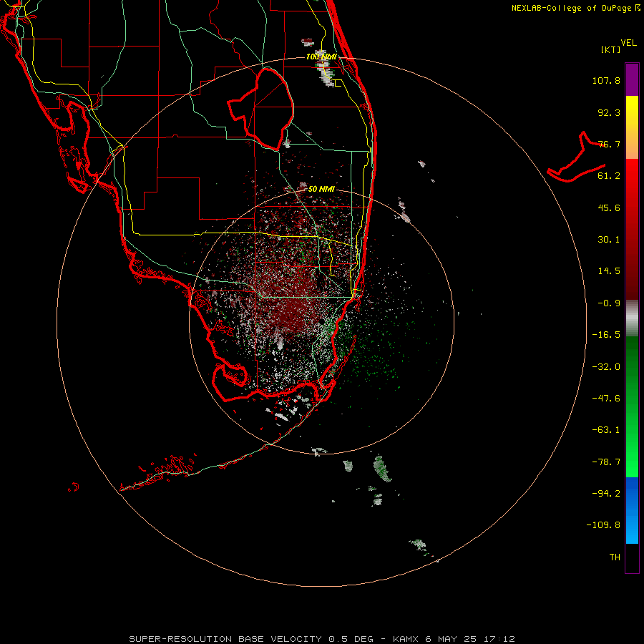
Task: Pick the purple segment of the velocity scale
Action: (632, 79)
